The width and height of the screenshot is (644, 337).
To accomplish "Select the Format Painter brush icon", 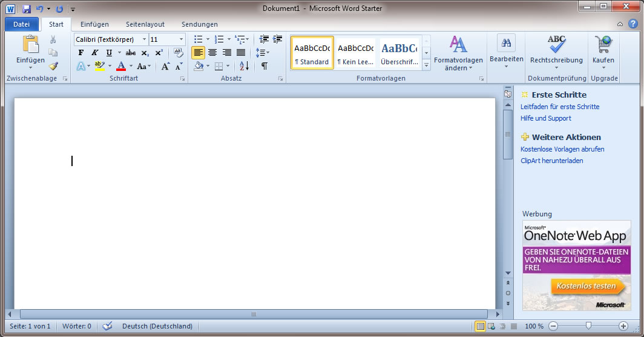I will (53, 66).
